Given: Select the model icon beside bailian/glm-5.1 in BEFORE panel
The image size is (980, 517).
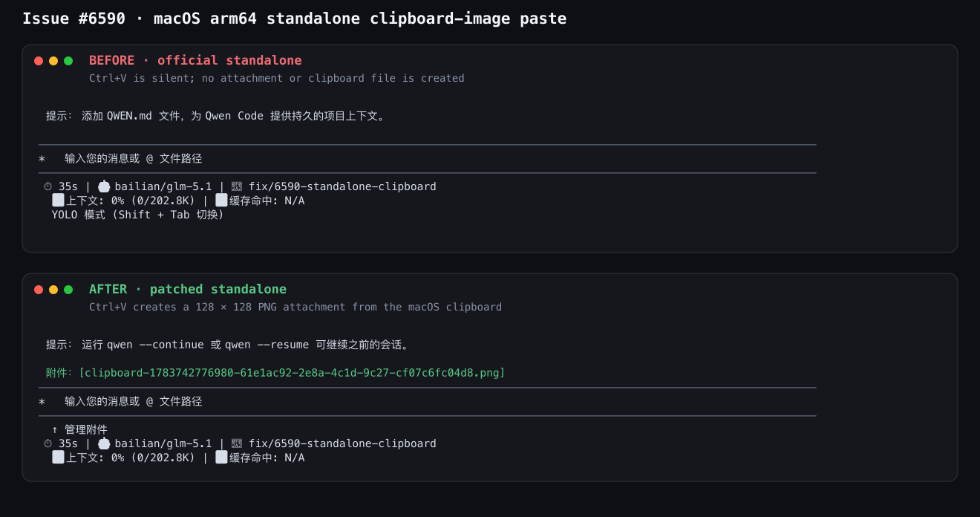Looking at the screenshot, I should [104, 186].
